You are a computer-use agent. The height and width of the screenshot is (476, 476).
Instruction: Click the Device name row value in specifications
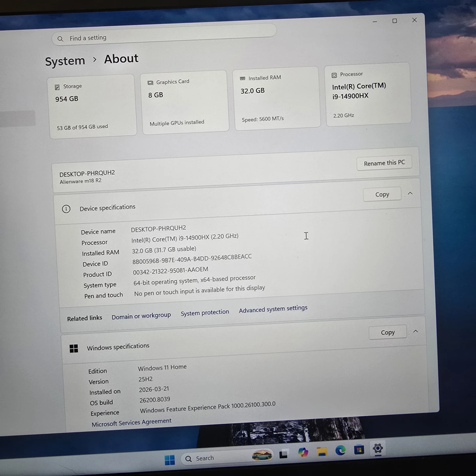158,228
